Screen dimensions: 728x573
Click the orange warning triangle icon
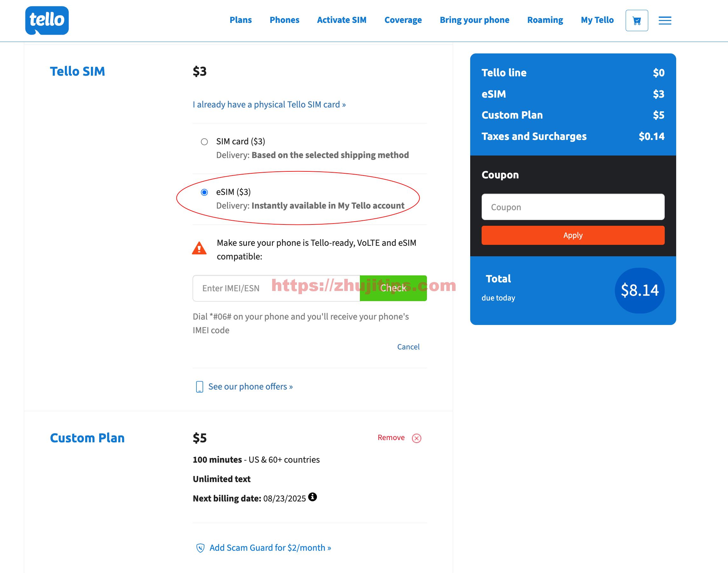199,248
